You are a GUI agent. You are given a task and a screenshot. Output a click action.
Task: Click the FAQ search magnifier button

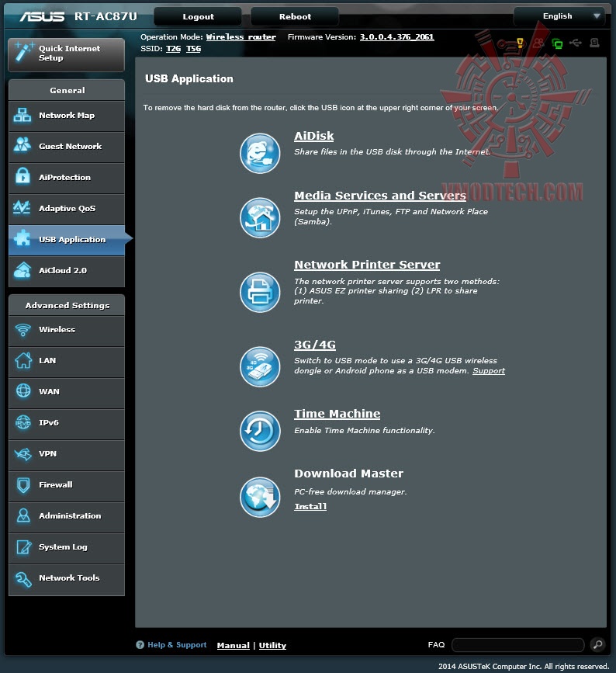[597, 644]
